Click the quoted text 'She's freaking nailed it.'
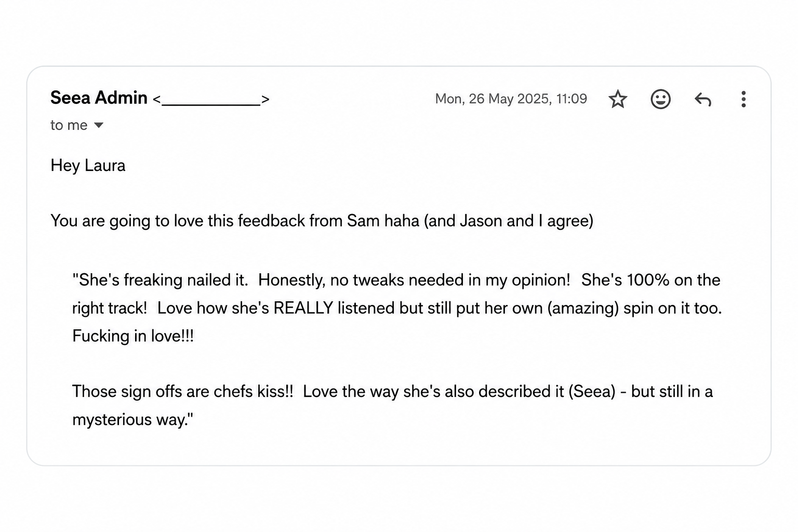This screenshot has height=532, width=798. click(x=160, y=280)
